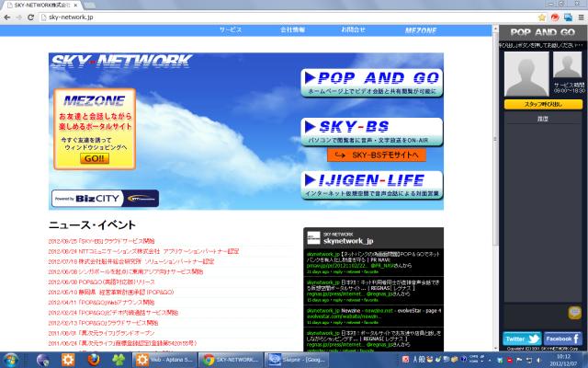Open the Windows Start button
The height and width of the screenshot is (368, 588).
(x=10, y=361)
